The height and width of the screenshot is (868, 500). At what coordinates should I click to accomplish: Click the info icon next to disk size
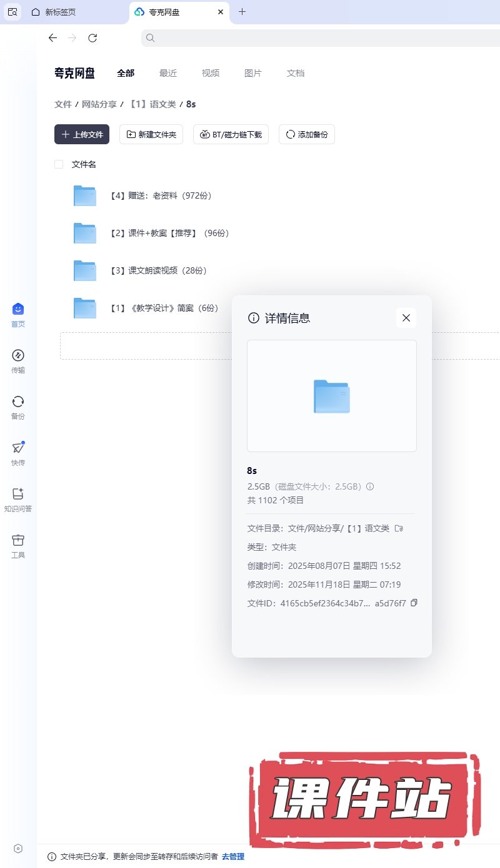(370, 486)
